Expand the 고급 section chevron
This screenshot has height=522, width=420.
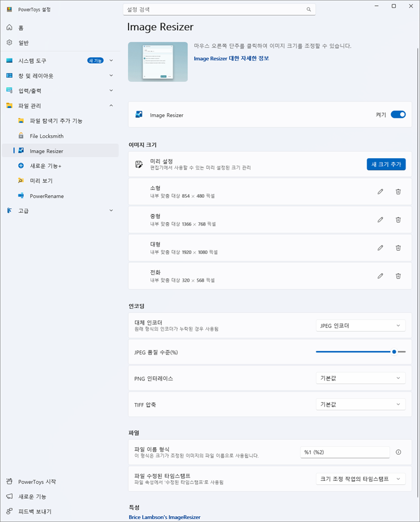(111, 211)
